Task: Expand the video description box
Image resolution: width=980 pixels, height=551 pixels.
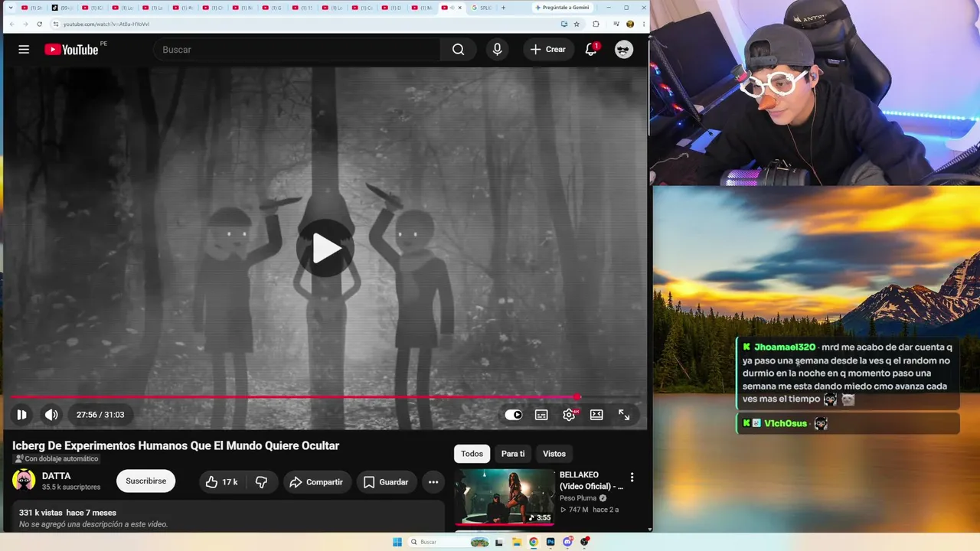Action: [x=228, y=516]
